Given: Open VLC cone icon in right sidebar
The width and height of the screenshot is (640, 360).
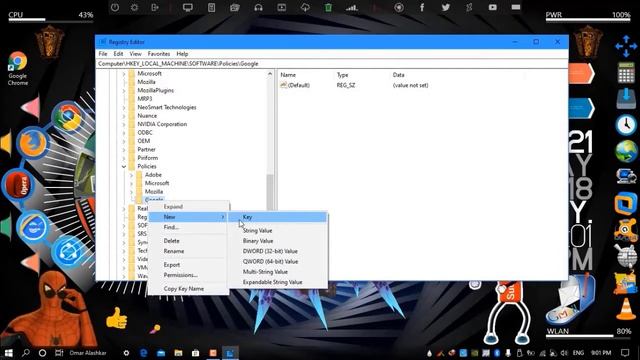Looking at the screenshot, I should click(x=626, y=309).
